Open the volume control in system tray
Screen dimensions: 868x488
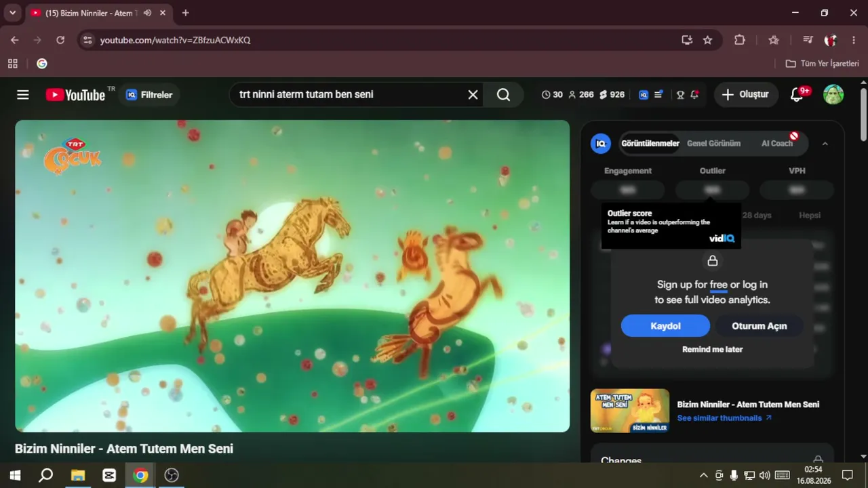[x=765, y=475]
